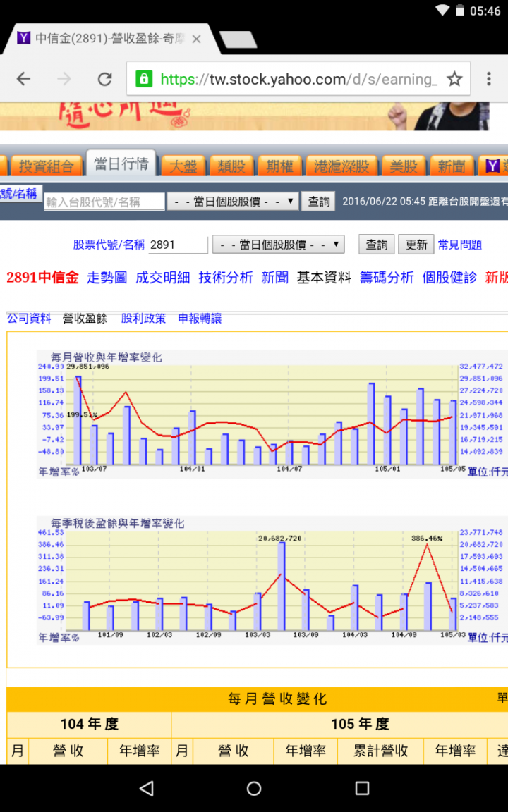Image resolution: width=508 pixels, height=812 pixels.
Task: Open the 新聞 link in stock menu
Action: (274, 278)
